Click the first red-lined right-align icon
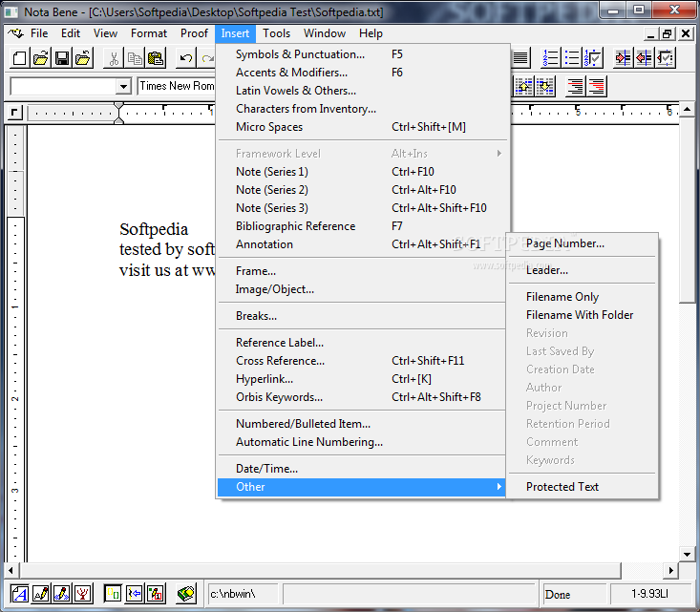700x612 pixels. tap(575, 86)
